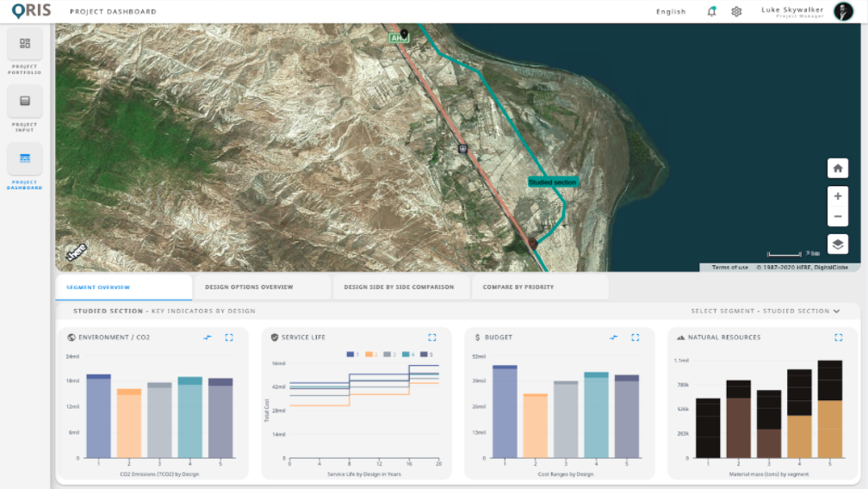Screen dimensions: 868x489
Task: Expand the Environment / CO2 chart fullscreen
Action: tap(229, 337)
